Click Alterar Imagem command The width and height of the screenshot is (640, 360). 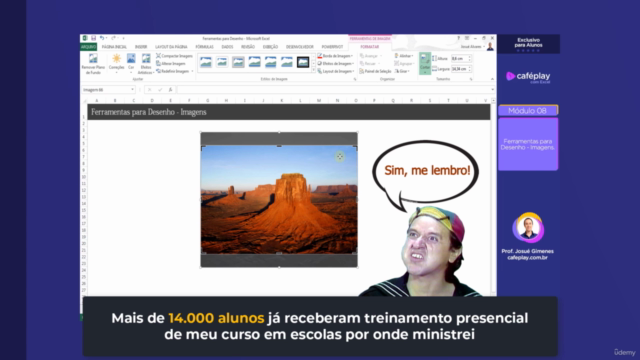coord(171,64)
